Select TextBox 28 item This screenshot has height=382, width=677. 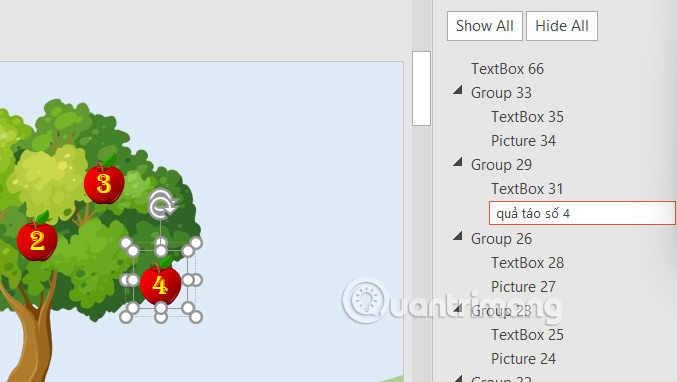527,263
